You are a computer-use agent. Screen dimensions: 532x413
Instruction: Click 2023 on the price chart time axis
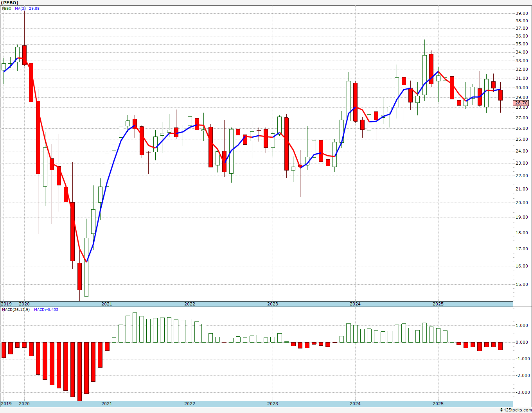[273, 304]
